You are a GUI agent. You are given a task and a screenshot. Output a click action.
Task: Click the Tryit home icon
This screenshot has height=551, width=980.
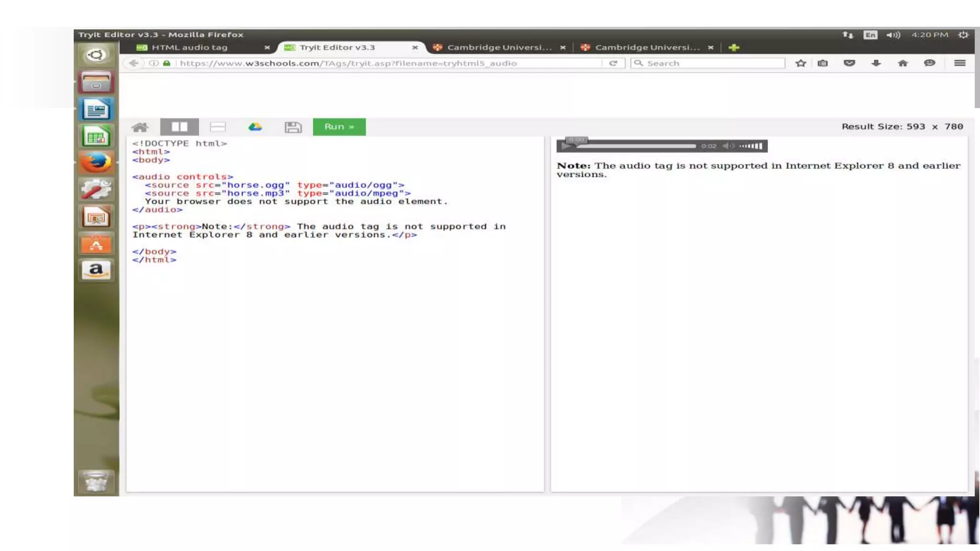tap(140, 127)
